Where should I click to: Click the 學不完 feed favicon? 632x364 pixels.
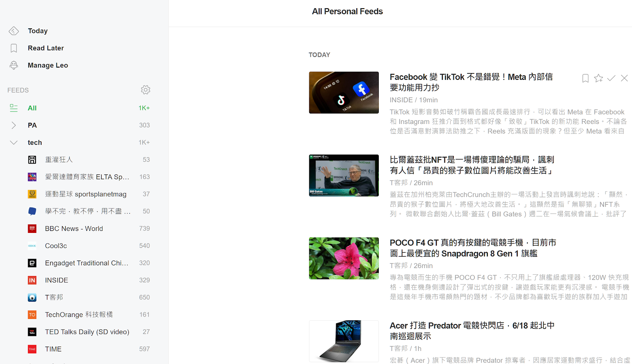tap(32, 211)
